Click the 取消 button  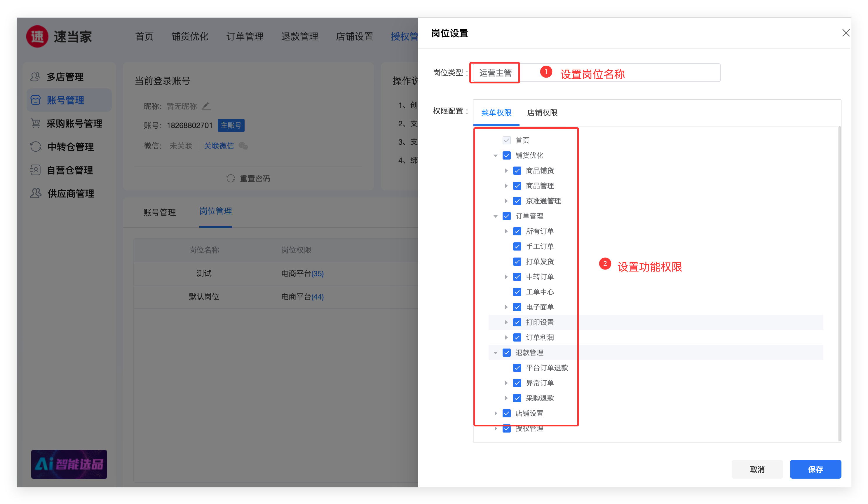click(757, 469)
